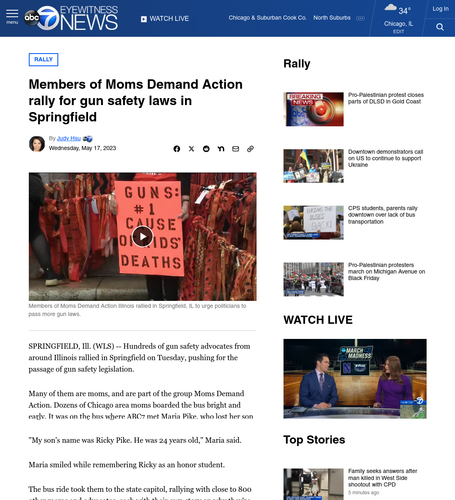455x500 pixels.
Task: Open CPS students bus transportation rally story
Action: coord(383,215)
